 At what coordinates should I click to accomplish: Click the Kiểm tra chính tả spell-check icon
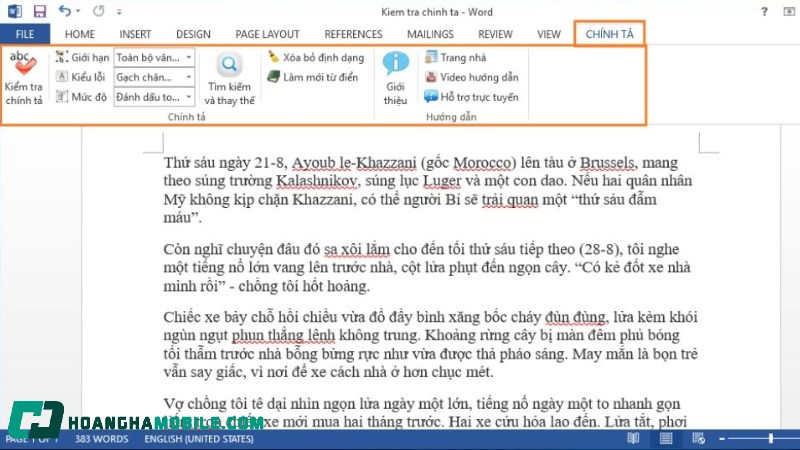click(23, 63)
